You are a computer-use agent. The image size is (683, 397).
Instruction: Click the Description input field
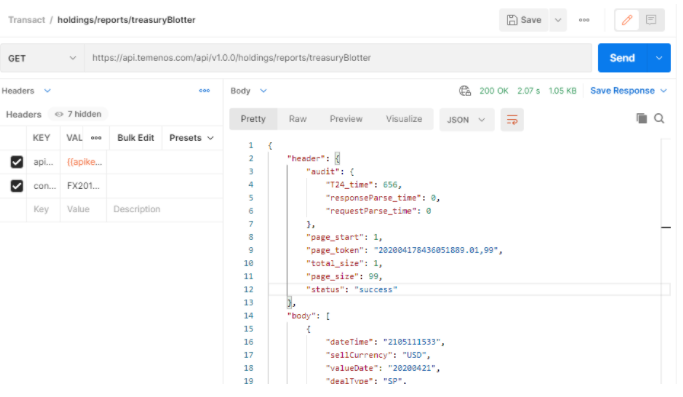(x=165, y=209)
